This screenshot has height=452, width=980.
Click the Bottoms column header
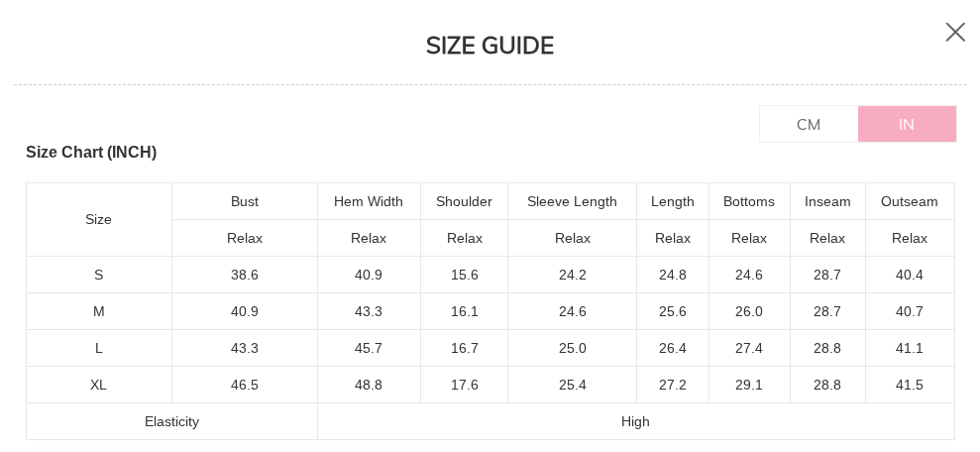pos(749,201)
